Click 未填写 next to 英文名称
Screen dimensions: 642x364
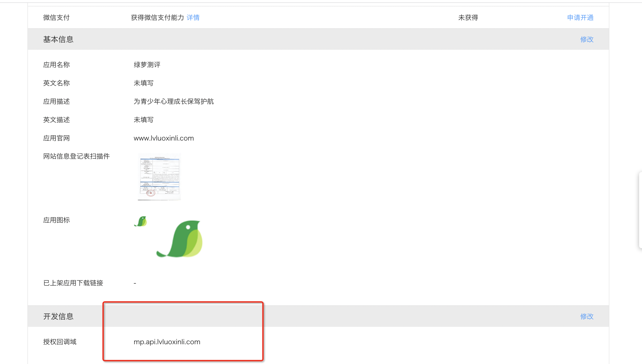click(143, 83)
